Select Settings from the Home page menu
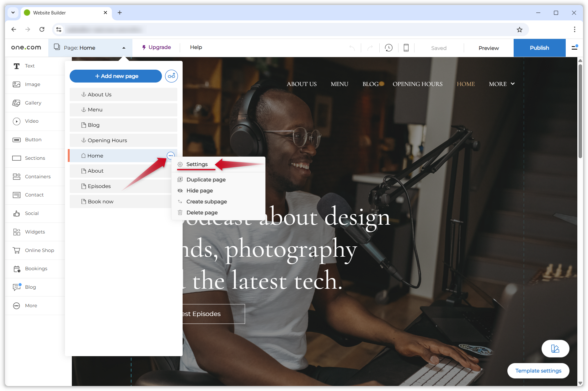The height and width of the screenshot is (391, 588). pos(197,164)
